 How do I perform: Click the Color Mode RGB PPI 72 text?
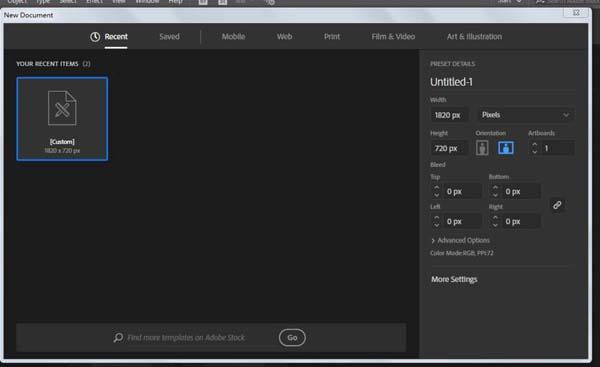461,253
